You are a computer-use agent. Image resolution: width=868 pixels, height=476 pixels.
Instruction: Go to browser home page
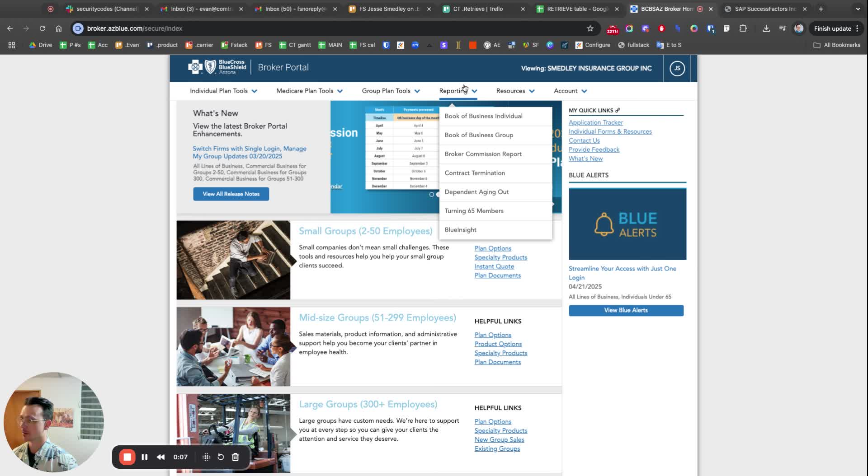[x=59, y=28]
